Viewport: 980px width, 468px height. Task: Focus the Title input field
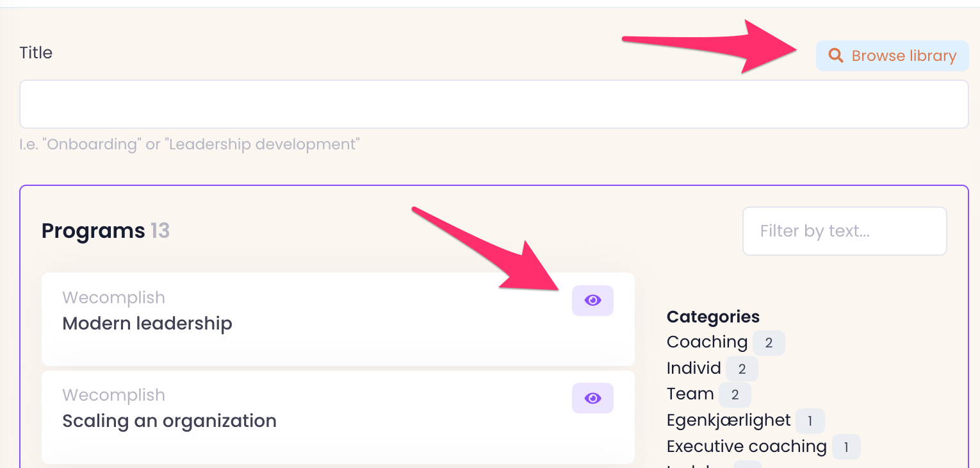(x=493, y=104)
